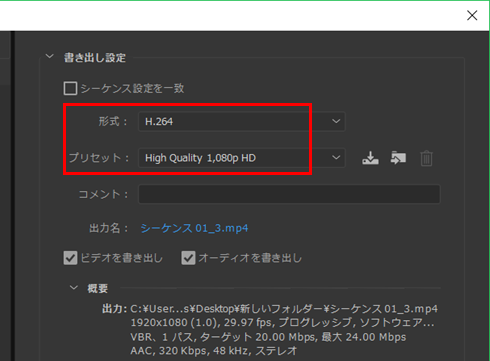Click the delete preset trash icon
Image resolution: width=490 pixels, height=361 pixels.
[426, 158]
